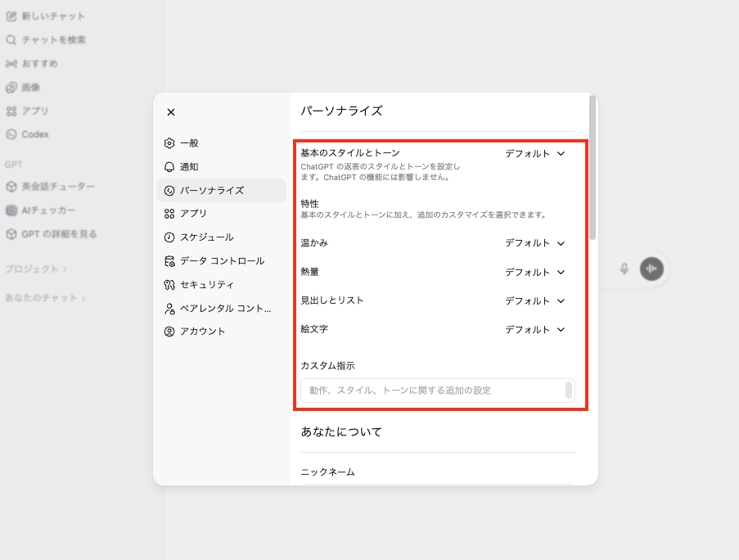Open データ コントロール settings section
This screenshot has height=560, width=739.
click(x=221, y=261)
